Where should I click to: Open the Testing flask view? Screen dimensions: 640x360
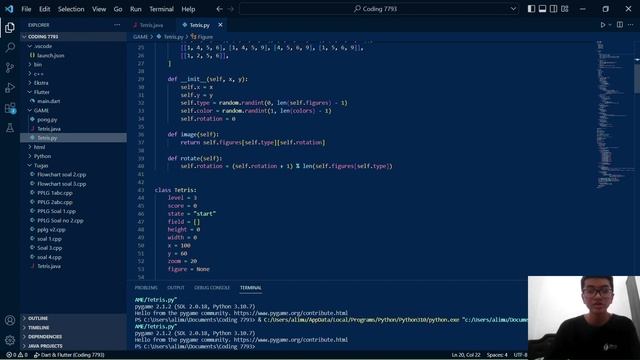(10, 128)
